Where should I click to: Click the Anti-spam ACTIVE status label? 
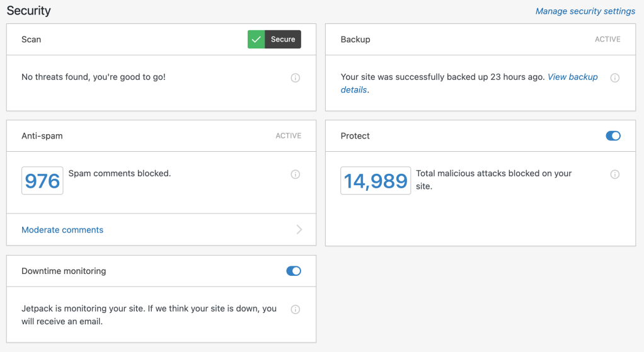point(288,136)
